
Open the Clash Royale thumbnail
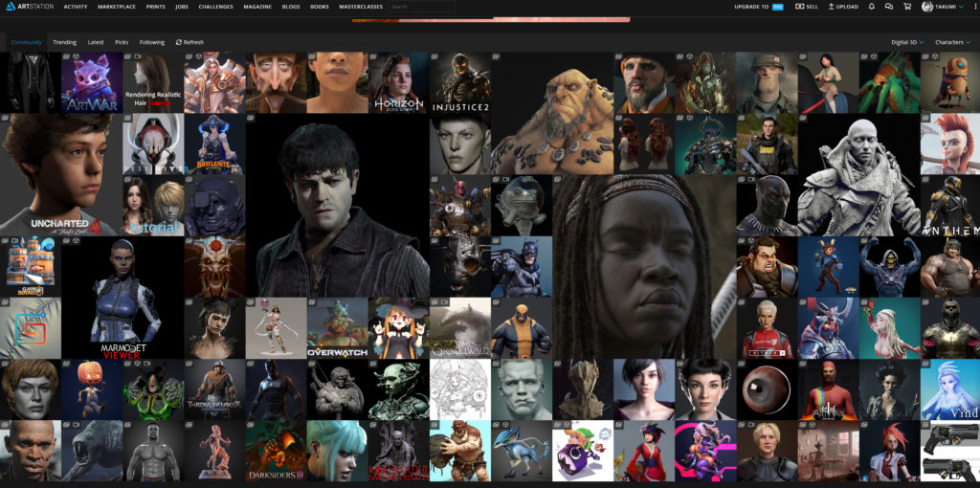pos(30,266)
